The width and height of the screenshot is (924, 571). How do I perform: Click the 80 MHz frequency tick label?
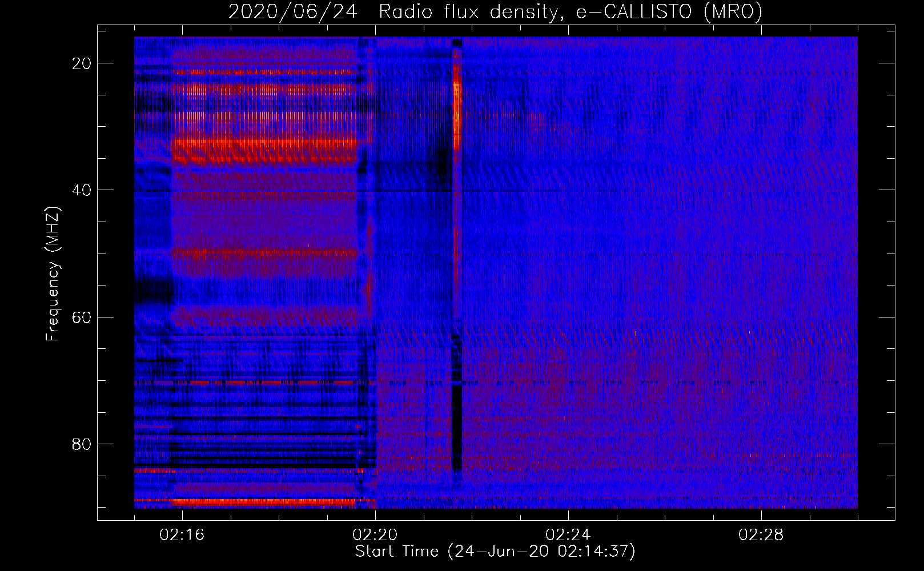click(82, 444)
